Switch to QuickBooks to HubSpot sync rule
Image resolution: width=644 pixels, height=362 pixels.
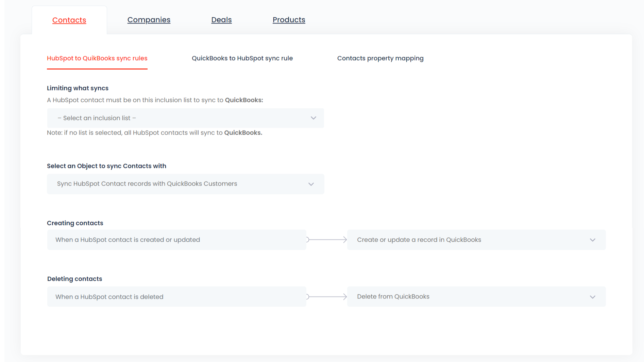(242, 58)
